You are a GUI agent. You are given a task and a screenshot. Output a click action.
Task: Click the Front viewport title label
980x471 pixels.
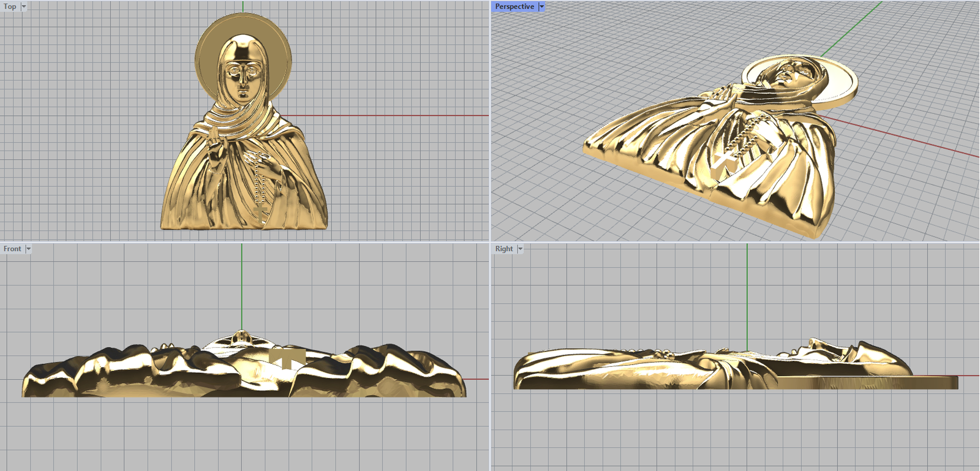(12, 249)
